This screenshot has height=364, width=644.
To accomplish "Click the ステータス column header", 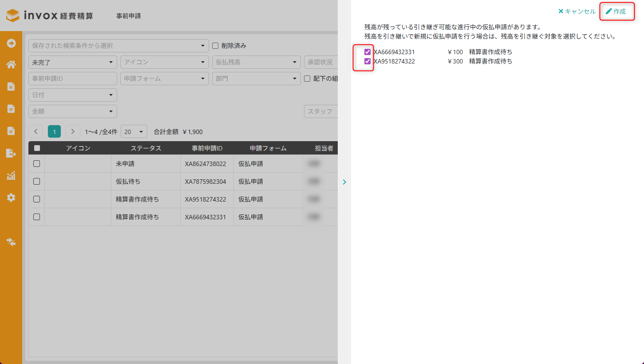I will [146, 148].
